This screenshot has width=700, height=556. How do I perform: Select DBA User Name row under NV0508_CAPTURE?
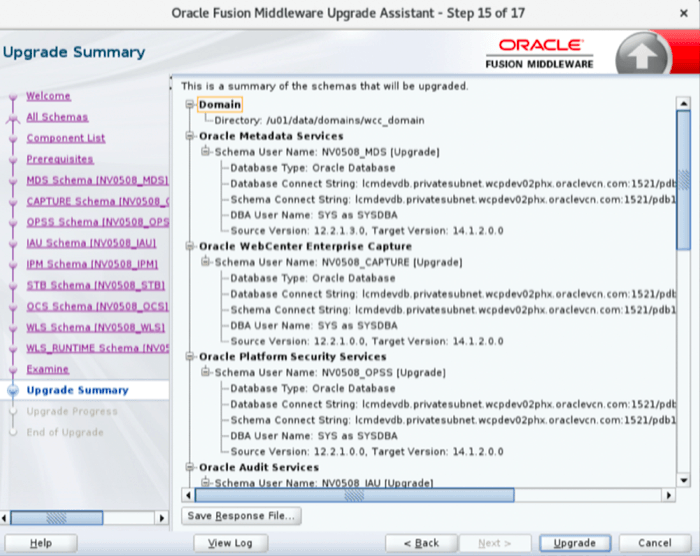[x=313, y=325]
